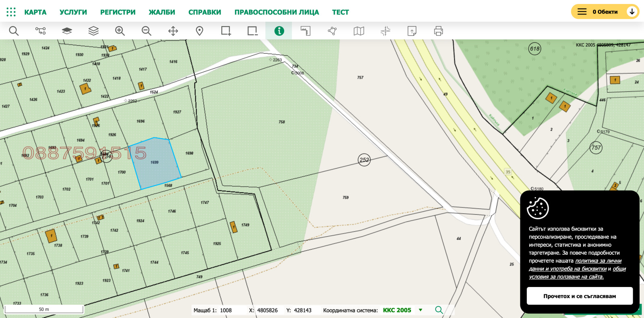Open the nine-dot apps grid menu
Screen dimensions: 644x318
(x=11, y=12)
